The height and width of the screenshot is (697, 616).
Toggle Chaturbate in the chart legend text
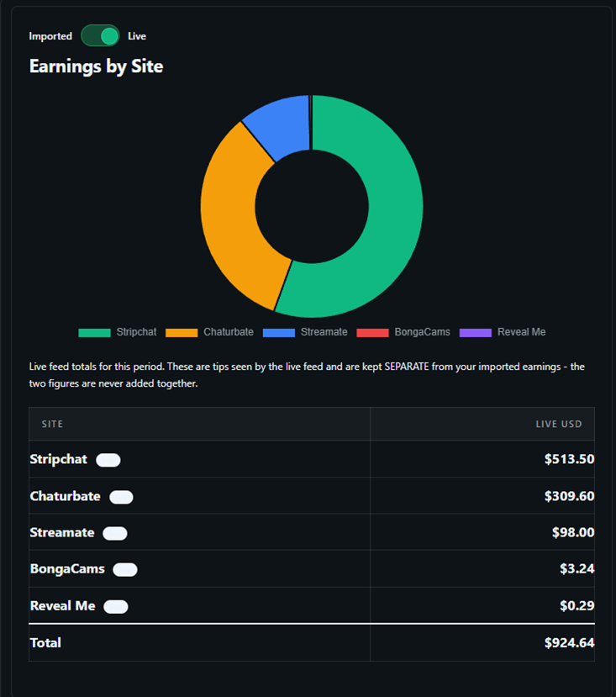pos(229,332)
